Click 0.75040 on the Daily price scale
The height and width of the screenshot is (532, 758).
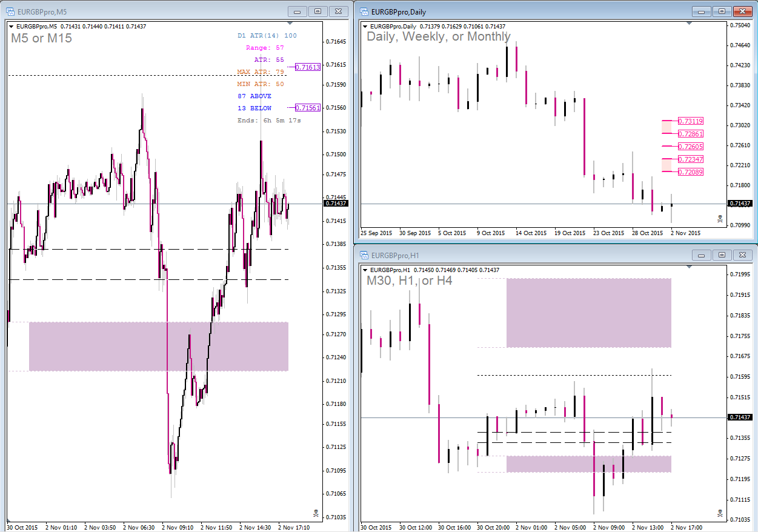(740, 25)
